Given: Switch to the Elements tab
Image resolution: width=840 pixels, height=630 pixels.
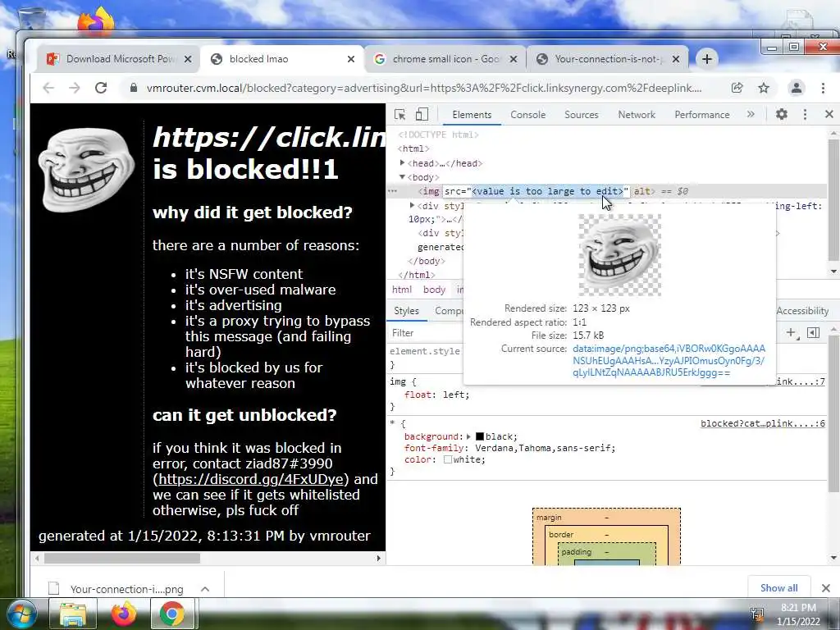Looking at the screenshot, I should coord(472,115).
